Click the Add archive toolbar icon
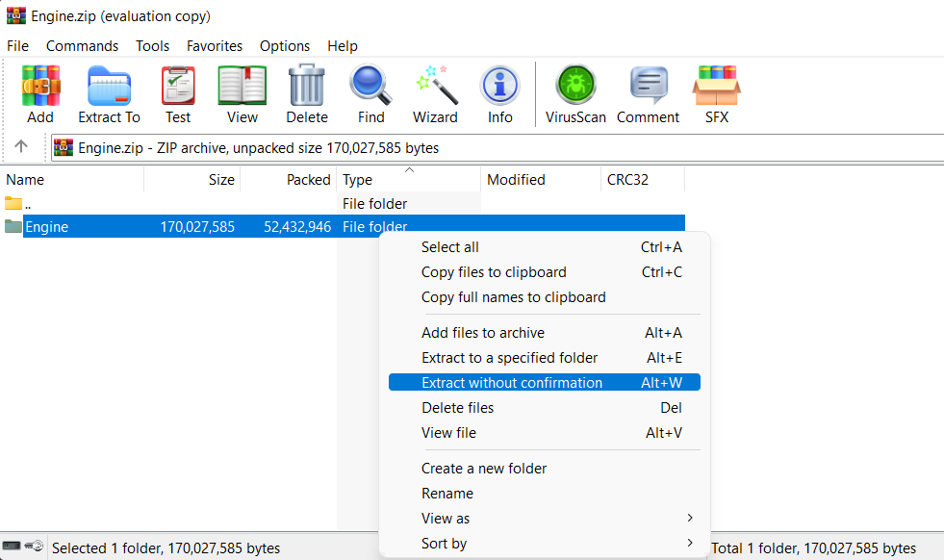Image resolution: width=944 pixels, height=560 pixels. pos(40,94)
